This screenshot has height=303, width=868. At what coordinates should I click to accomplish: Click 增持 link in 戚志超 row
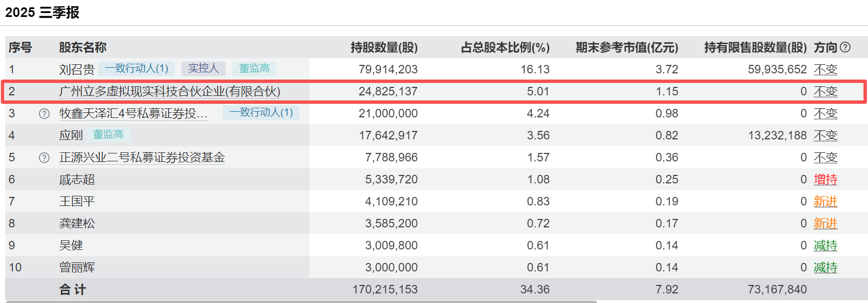point(825,180)
